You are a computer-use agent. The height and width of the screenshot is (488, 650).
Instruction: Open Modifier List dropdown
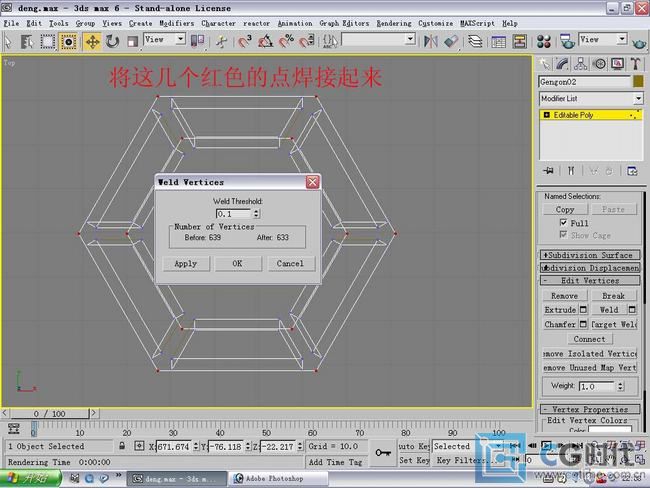[x=591, y=98]
